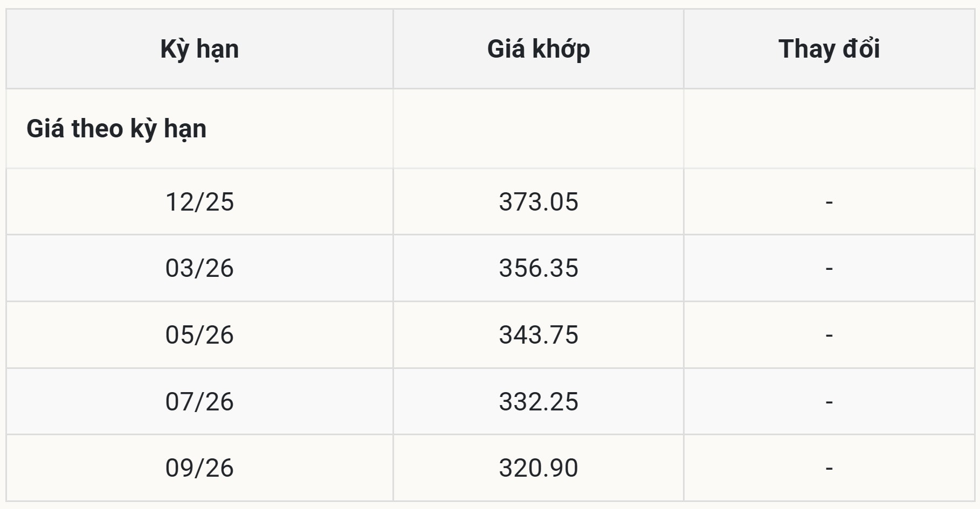Select the 03/26 term cell
The image size is (980, 509).
199,268
